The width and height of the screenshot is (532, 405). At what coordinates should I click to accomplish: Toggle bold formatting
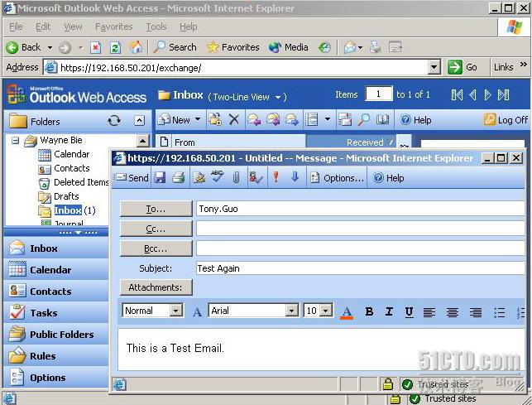(x=369, y=311)
